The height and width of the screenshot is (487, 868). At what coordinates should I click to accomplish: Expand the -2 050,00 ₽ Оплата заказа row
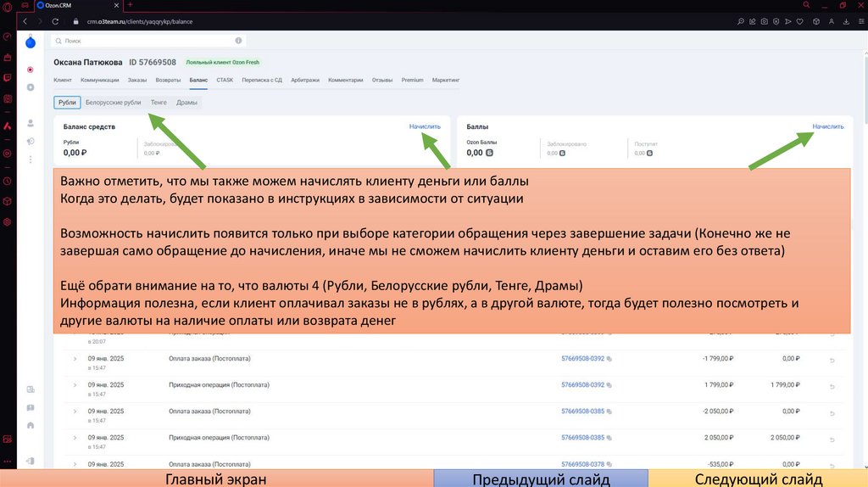coord(75,411)
